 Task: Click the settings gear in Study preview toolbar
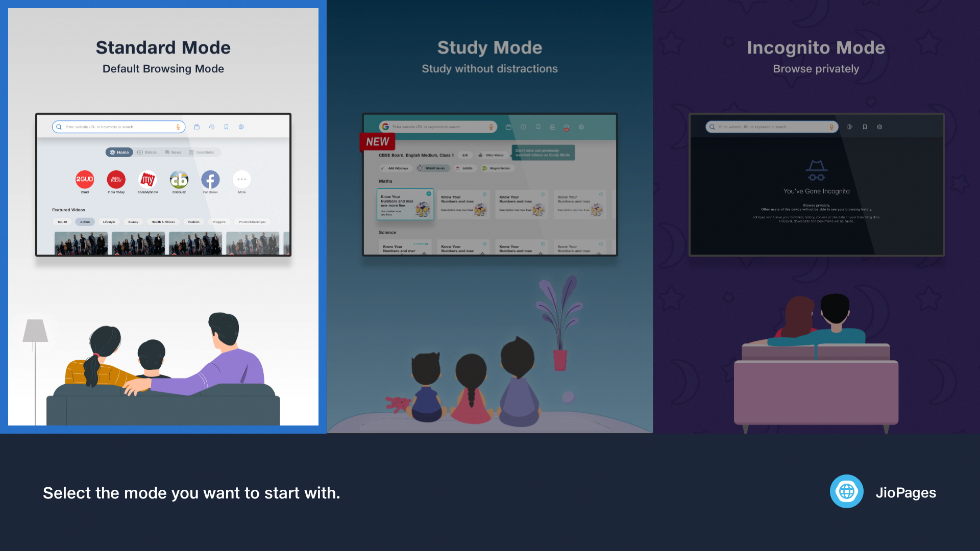[x=581, y=127]
